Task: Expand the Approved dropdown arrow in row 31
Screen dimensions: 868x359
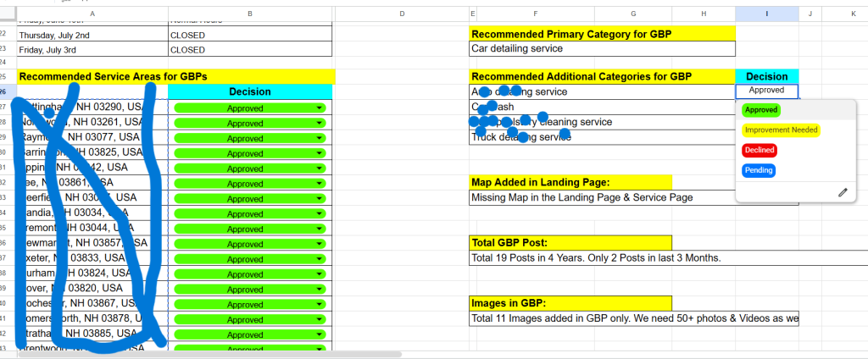Action: pos(320,168)
